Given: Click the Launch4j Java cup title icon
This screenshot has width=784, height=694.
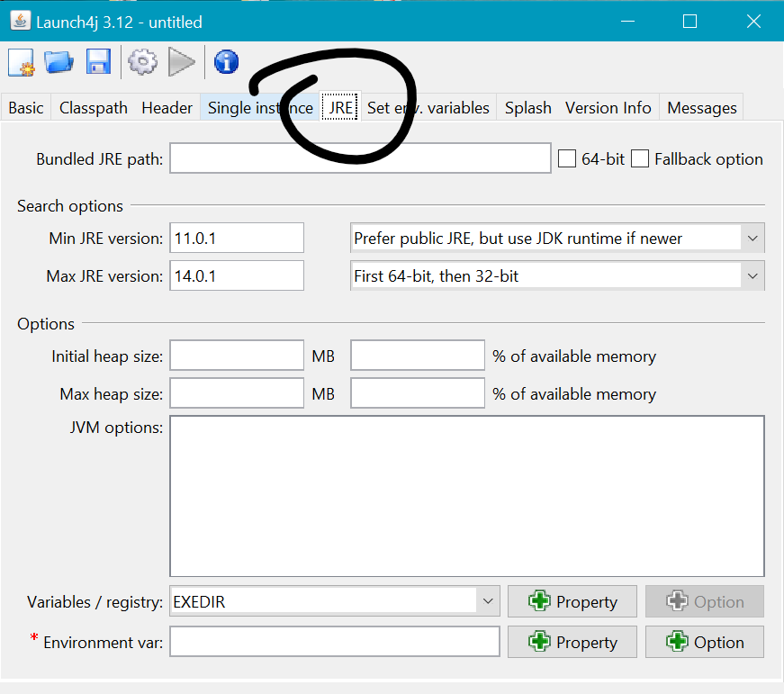Looking at the screenshot, I should [20, 22].
